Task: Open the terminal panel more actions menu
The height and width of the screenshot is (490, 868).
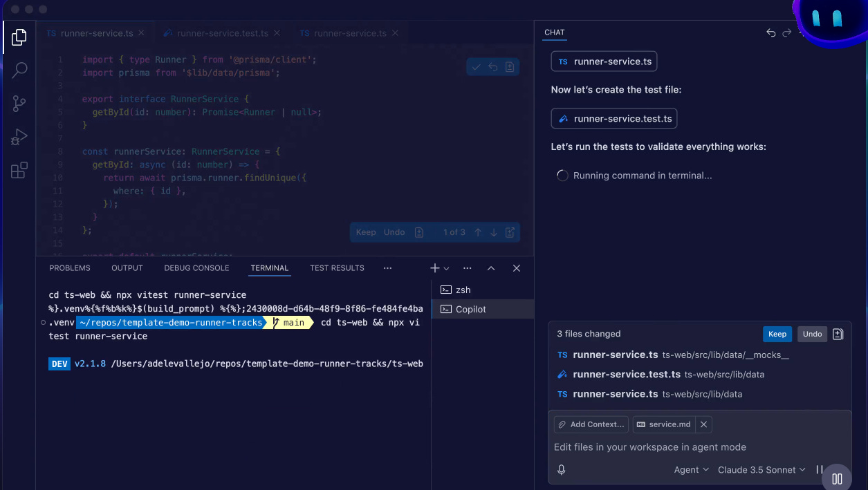Action: click(467, 268)
